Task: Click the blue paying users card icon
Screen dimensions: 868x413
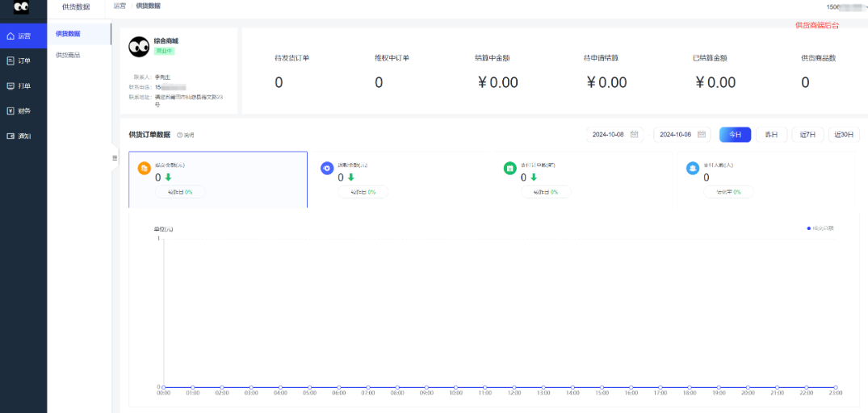Action: (x=692, y=168)
